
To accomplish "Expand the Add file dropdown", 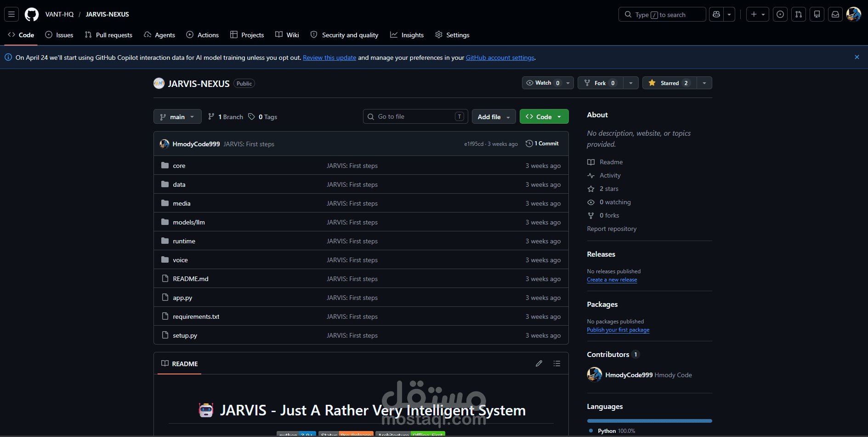I will point(494,117).
